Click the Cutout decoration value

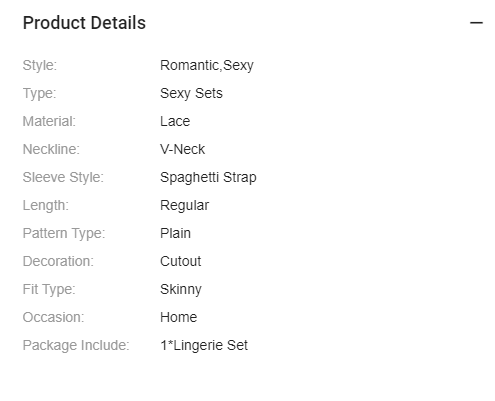click(181, 261)
